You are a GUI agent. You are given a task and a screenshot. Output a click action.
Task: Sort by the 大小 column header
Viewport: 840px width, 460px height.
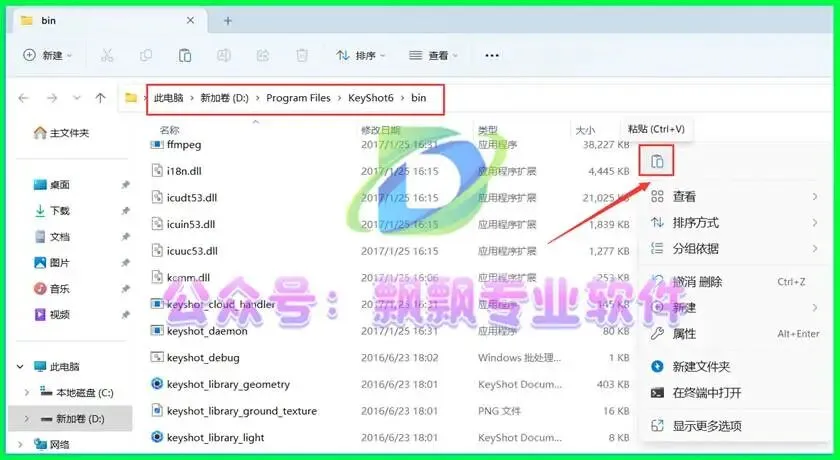click(x=585, y=130)
